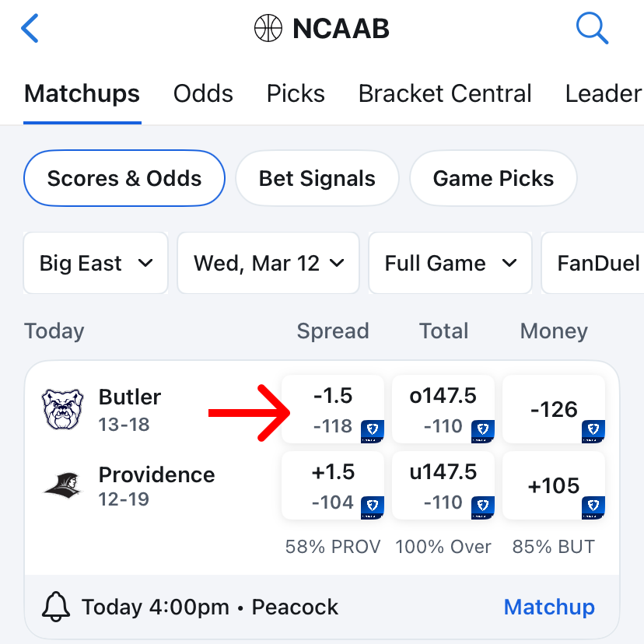Screen dimensions: 644x644
Task: Open the Matchup link
Action: pos(549,607)
